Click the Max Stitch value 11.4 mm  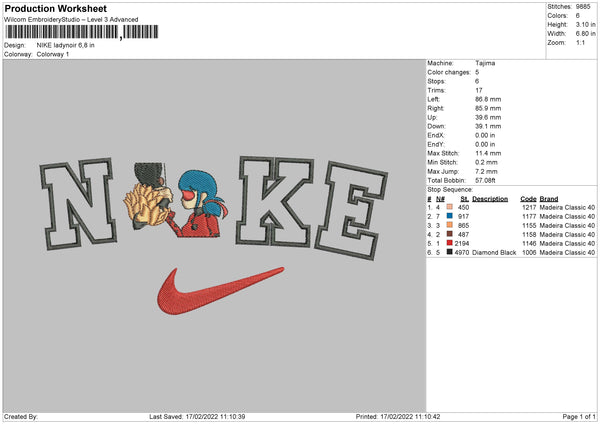pyautogui.click(x=488, y=153)
